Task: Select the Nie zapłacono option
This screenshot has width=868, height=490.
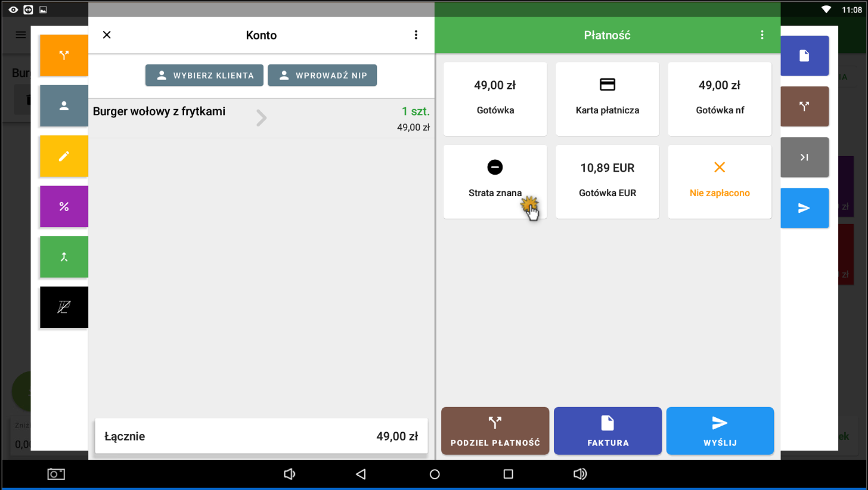Action: tap(719, 181)
